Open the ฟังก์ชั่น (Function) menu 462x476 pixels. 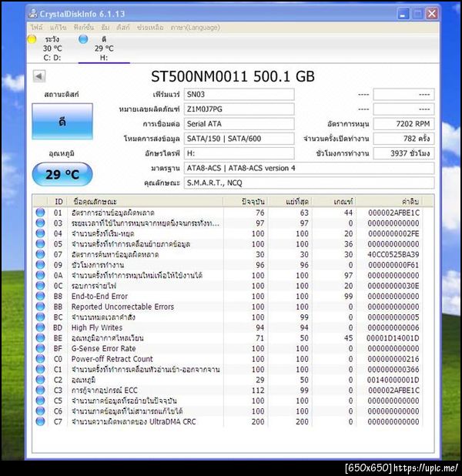[x=84, y=27]
